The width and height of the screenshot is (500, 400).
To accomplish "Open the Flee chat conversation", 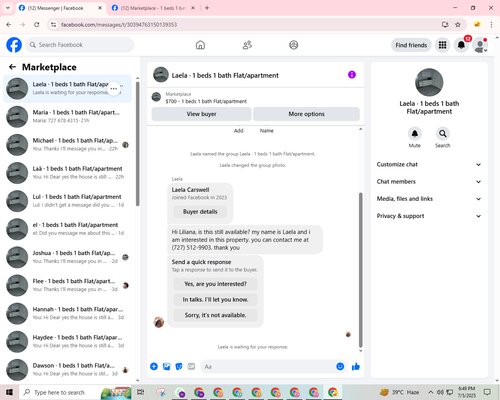I will coord(68,285).
